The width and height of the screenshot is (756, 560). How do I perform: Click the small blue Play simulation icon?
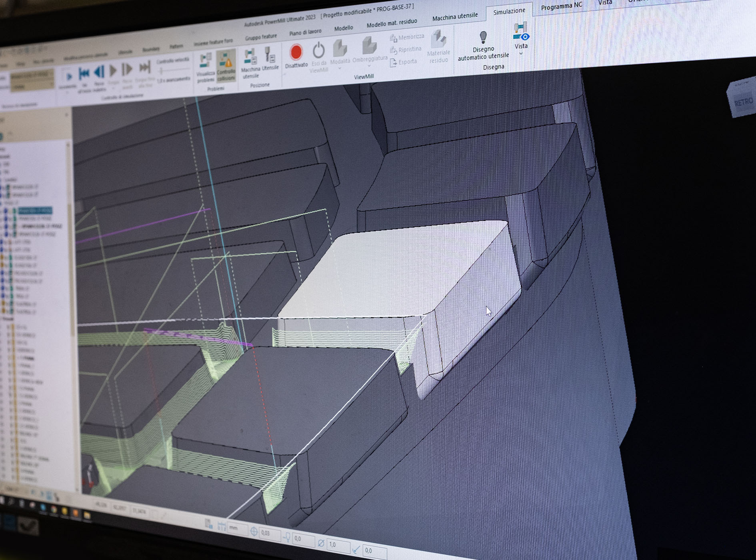[x=69, y=76]
